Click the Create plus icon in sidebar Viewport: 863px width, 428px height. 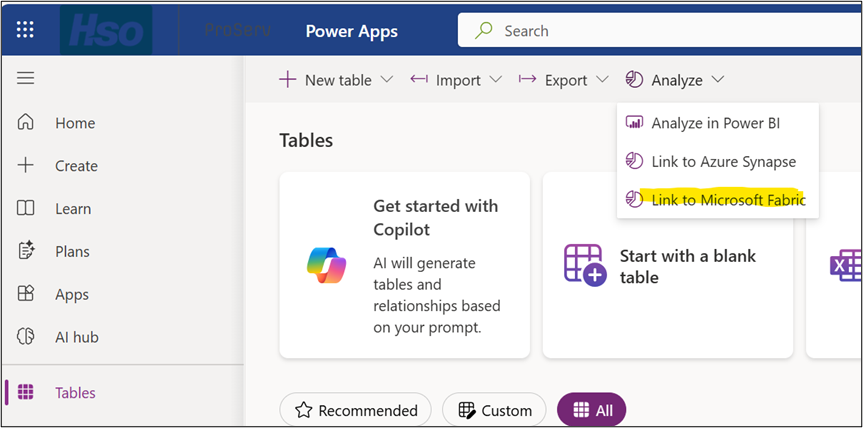click(26, 166)
